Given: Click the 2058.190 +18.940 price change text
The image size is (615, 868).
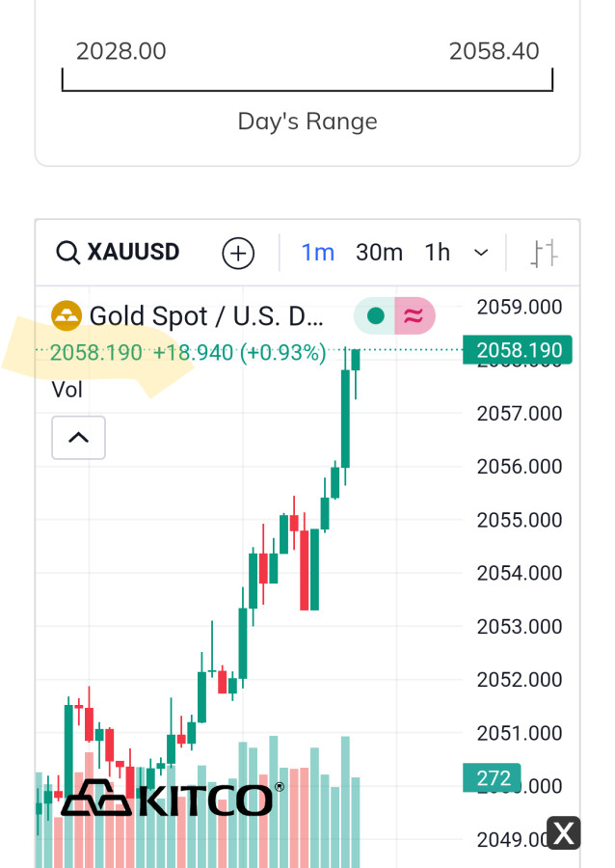Looking at the screenshot, I should (x=188, y=353).
